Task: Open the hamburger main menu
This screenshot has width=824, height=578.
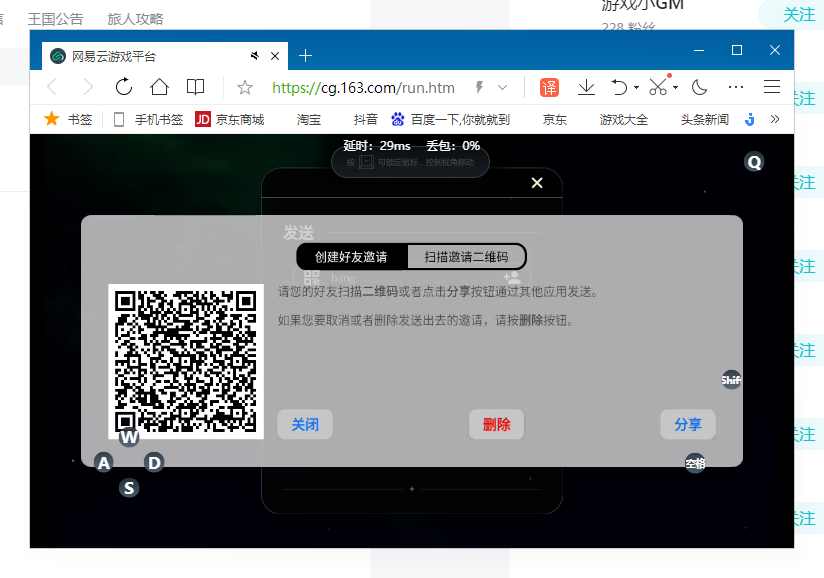Action: 771,87
